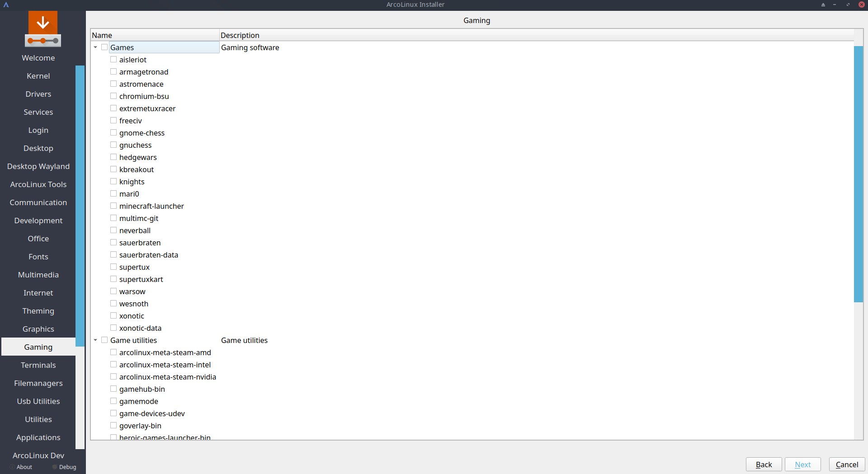Click the "Gaming software" description text

click(x=250, y=47)
